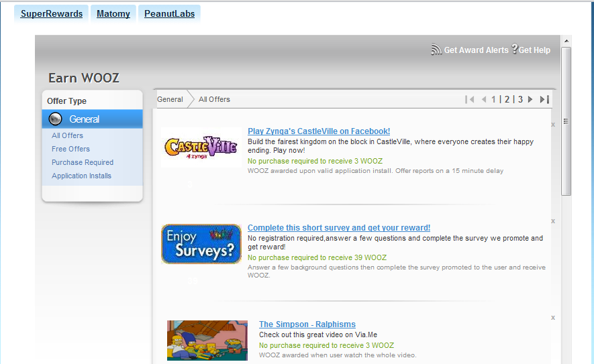Filter by Free Offers
594x364 pixels.
[x=71, y=149]
